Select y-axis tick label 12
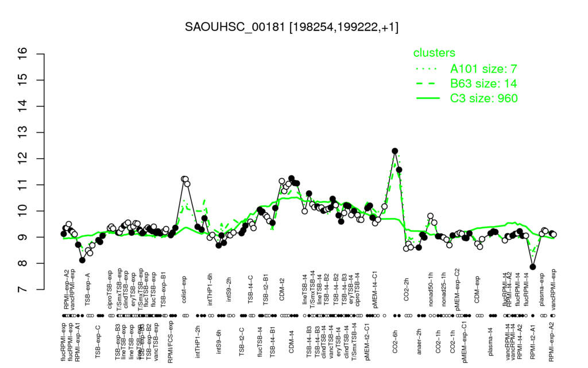This screenshot has width=588, height=368. [23, 159]
